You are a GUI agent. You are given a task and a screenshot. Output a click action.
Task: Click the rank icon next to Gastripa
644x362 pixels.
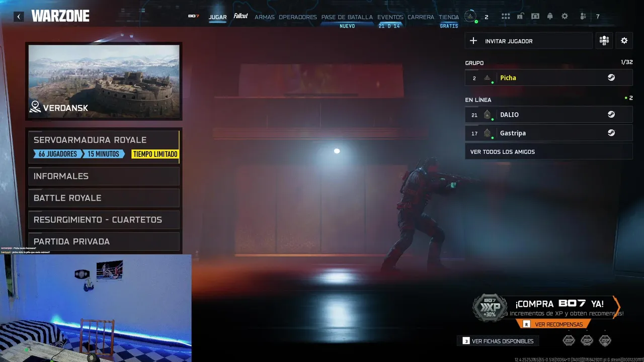[487, 133]
